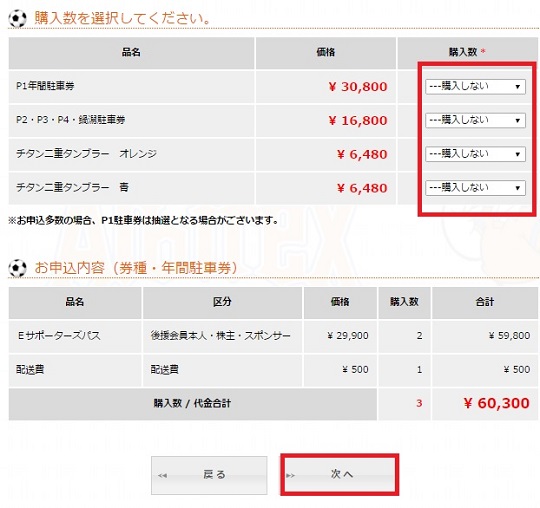Click the 次へ button
540x508 pixels.
coord(340,475)
